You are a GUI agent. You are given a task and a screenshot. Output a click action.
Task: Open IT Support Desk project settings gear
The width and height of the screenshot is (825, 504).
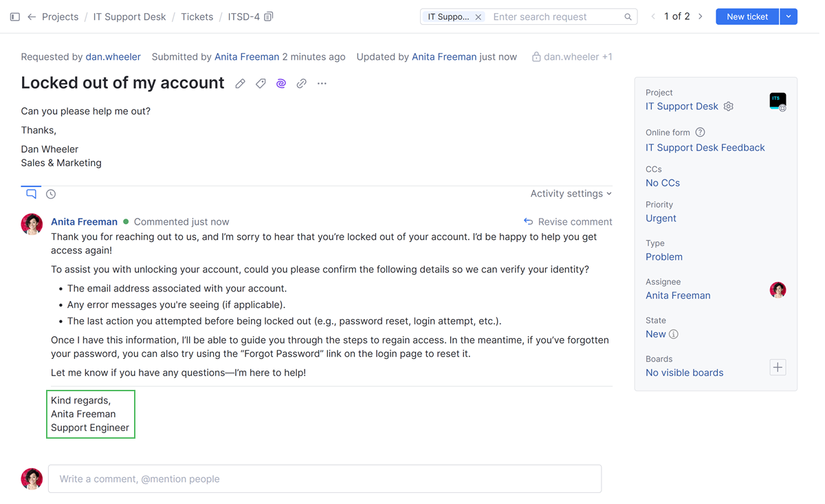coord(728,107)
